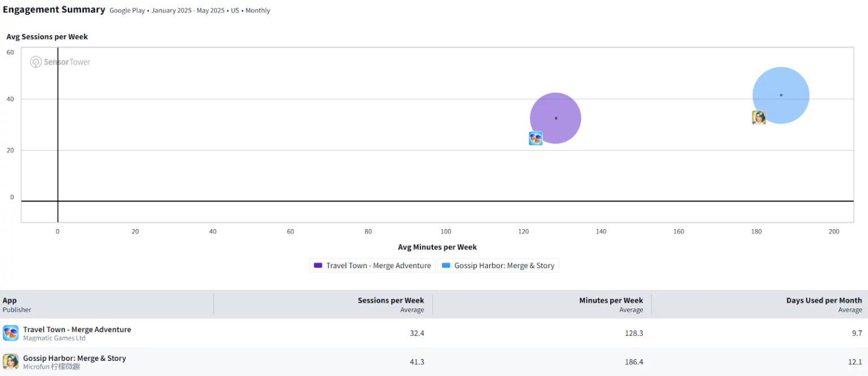Sort by the Minutes per Week column header

click(x=611, y=300)
